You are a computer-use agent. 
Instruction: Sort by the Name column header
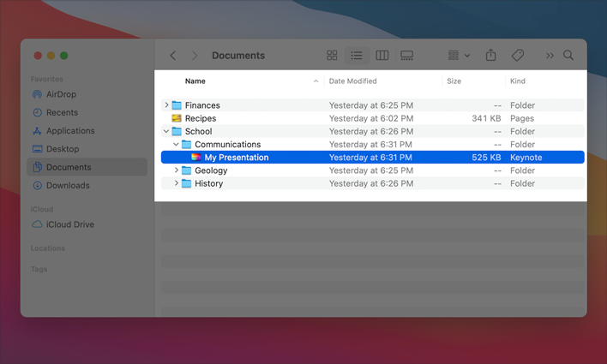point(195,81)
